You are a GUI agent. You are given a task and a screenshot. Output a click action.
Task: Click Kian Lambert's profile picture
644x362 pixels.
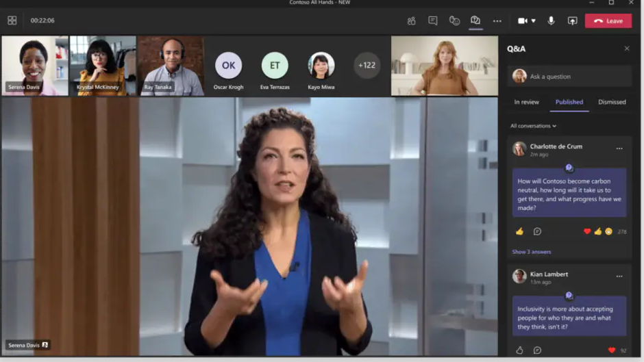click(519, 276)
